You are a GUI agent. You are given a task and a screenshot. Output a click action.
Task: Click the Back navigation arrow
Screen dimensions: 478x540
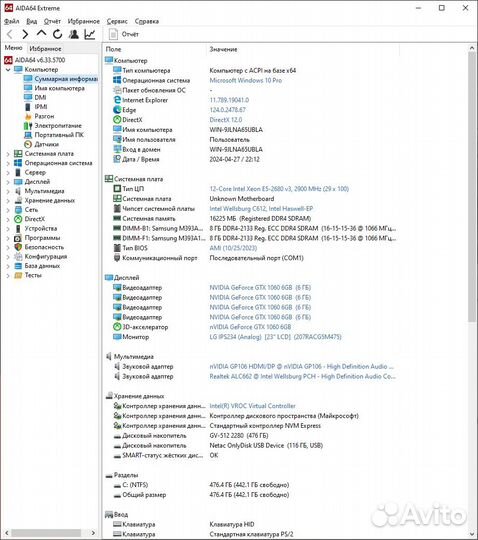10,34
